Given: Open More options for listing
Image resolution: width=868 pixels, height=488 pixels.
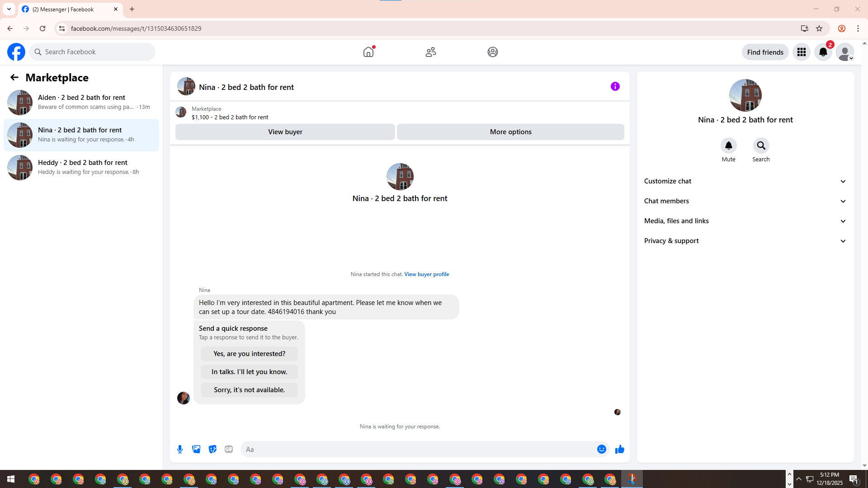Looking at the screenshot, I should [510, 132].
